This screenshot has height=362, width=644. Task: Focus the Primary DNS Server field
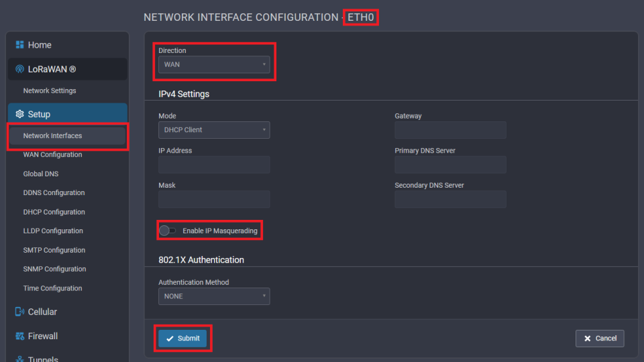(450, 165)
